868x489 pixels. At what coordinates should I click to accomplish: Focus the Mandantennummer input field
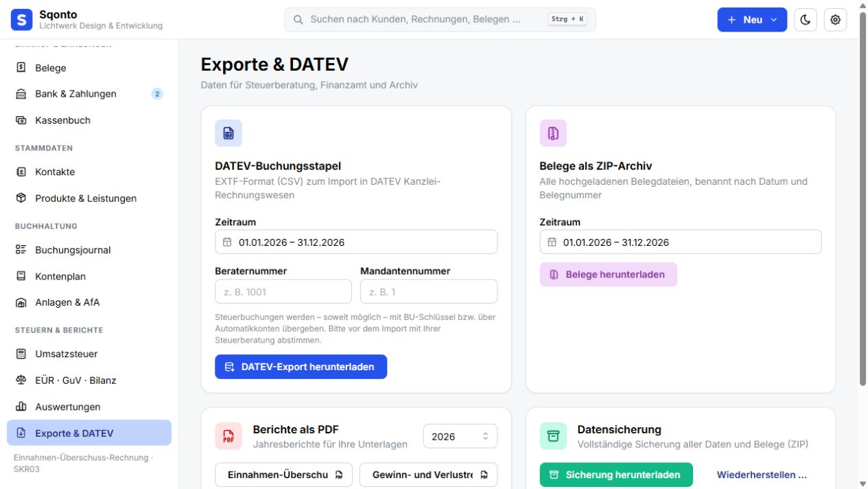click(x=429, y=292)
